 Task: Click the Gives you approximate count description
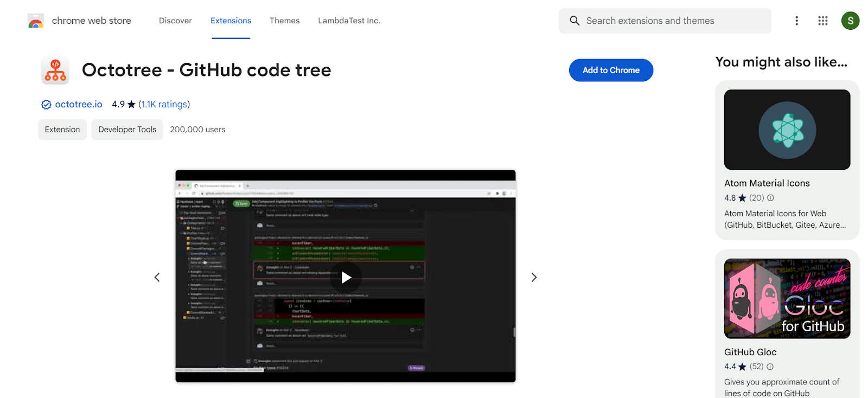point(782,388)
